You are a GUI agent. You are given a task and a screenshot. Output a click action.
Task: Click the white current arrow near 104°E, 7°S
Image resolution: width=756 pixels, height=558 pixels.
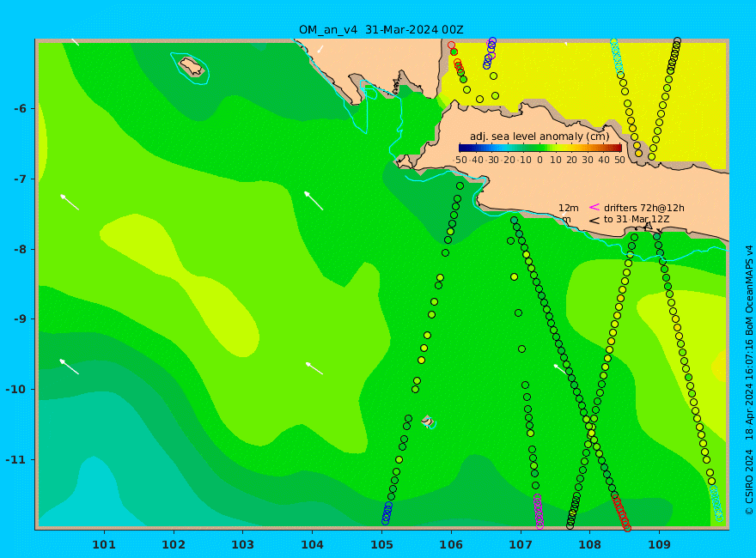click(x=314, y=201)
